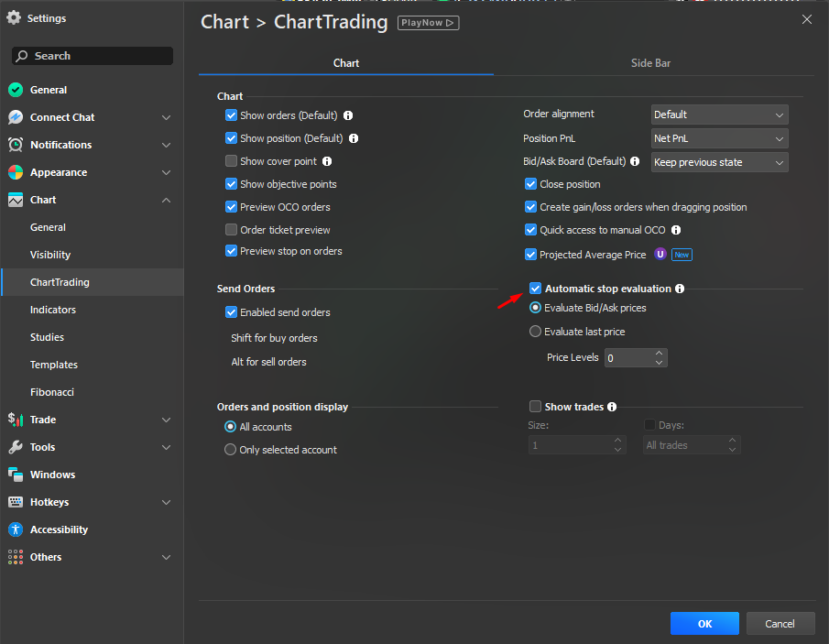Click the Connect Chat sidebar icon
Screen dimensions: 829x644
pyautogui.click(x=16, y=117)
